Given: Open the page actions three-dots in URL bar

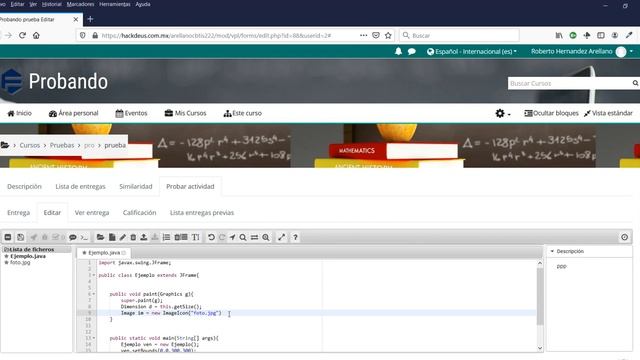Looking at the screenshot, I should [363, 36].
